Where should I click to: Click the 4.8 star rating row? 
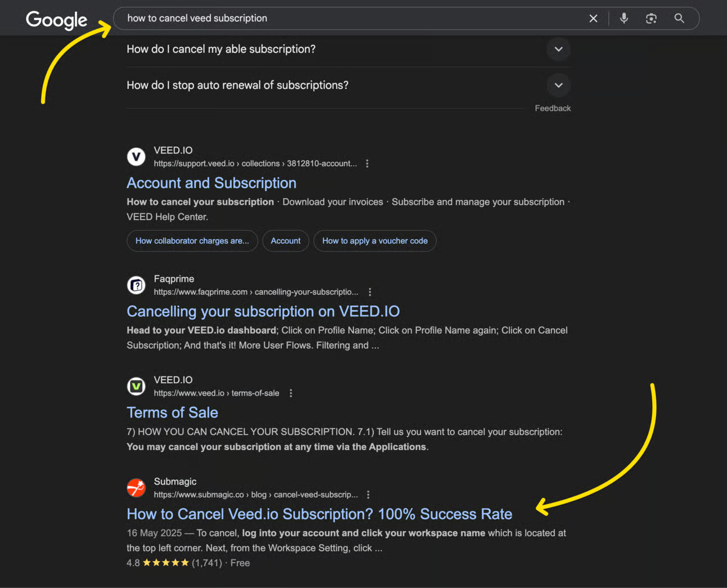click(188, 563)
